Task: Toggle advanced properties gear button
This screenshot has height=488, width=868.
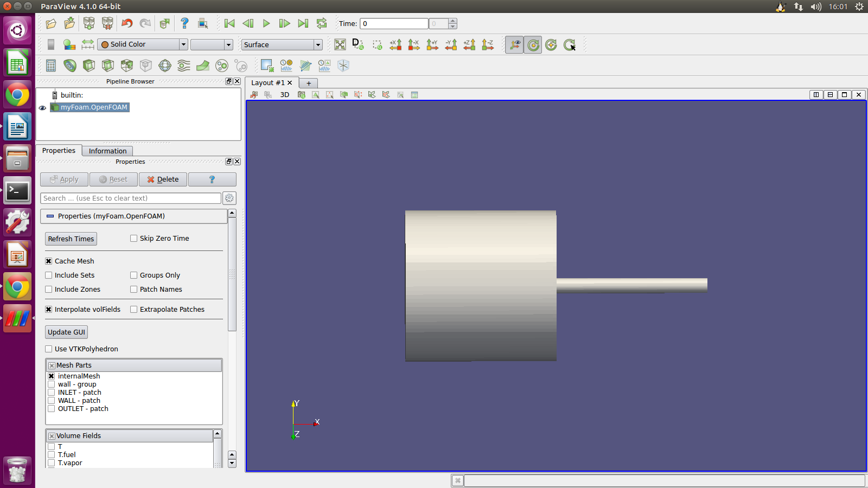Action: (x=229, y=198)
